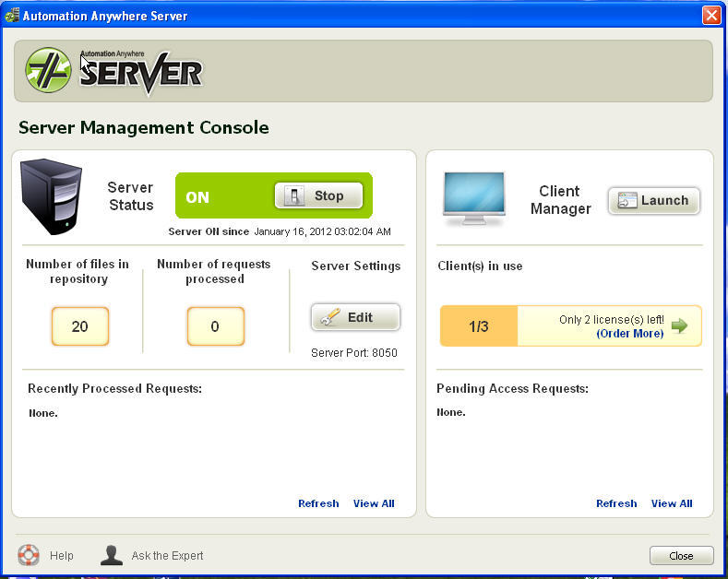The image size is (728, 579).
Task: Refresh Recently Processed Requests
Action: click(318, 503)
